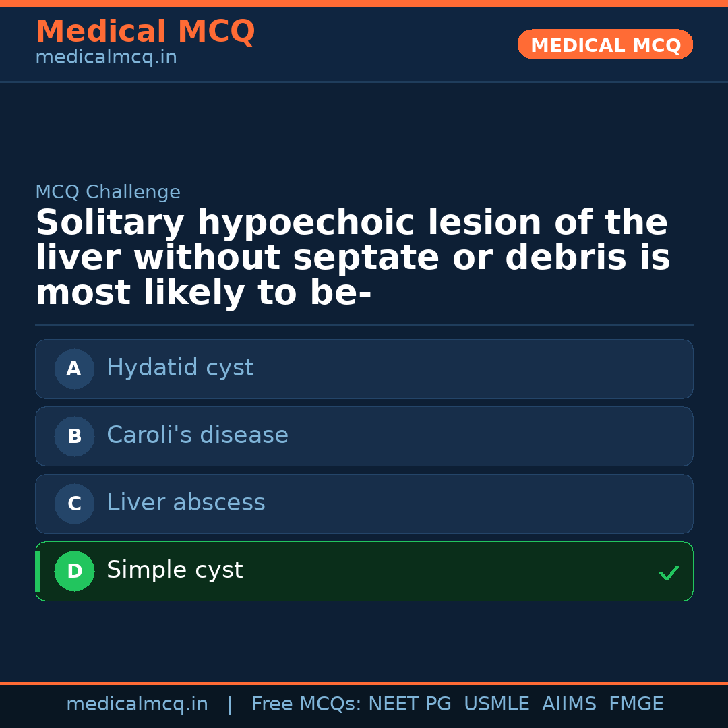The width and height of the screenshot is (728, 728).
Task: Choose the Caroli's disease answer text
Action: coord(198,435)
